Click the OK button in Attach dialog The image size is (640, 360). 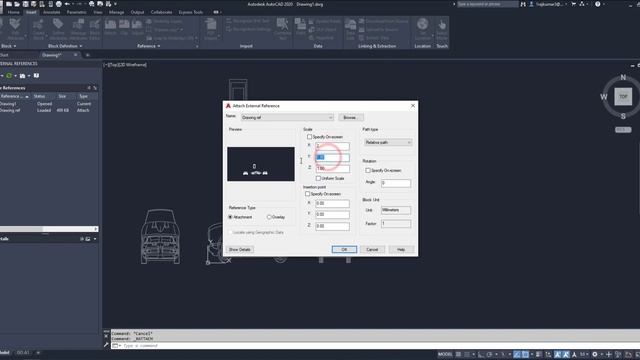(x=344, y=249)
